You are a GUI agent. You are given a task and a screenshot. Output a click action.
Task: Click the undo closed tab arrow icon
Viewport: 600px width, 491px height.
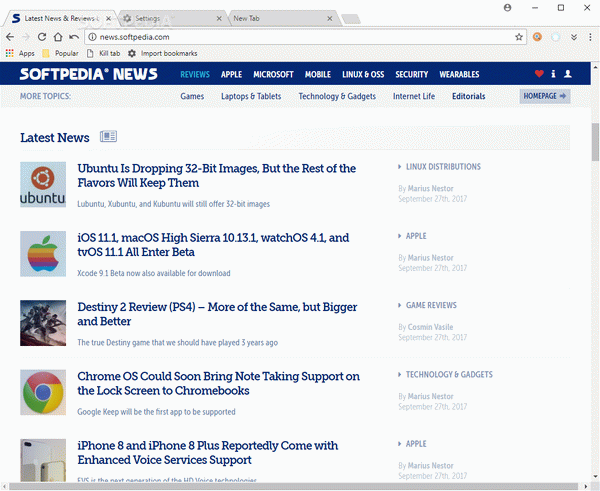click(74, 37)
